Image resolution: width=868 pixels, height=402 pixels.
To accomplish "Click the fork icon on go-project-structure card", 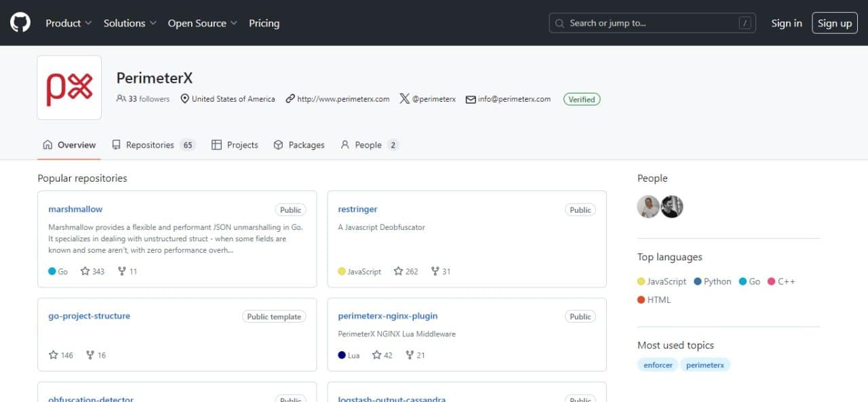I will tap(90, 355).
